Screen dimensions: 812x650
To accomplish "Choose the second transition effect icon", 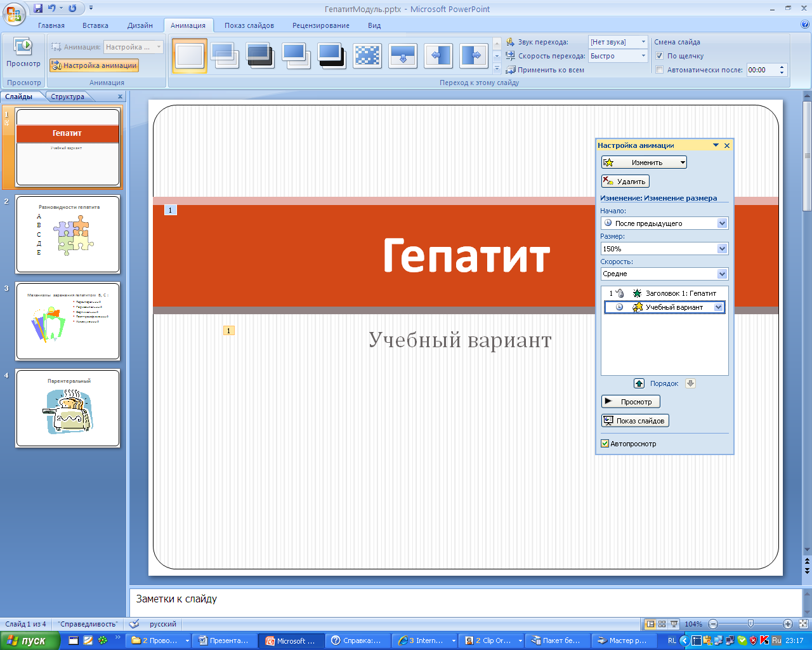I will click(225, 56).
